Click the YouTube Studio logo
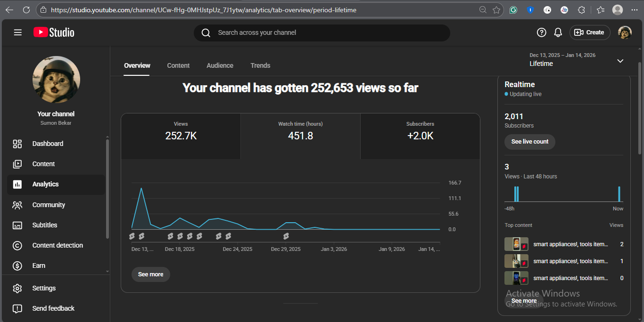Image resolution: width=644 pixels, height=322 pixels. point(54,32)
